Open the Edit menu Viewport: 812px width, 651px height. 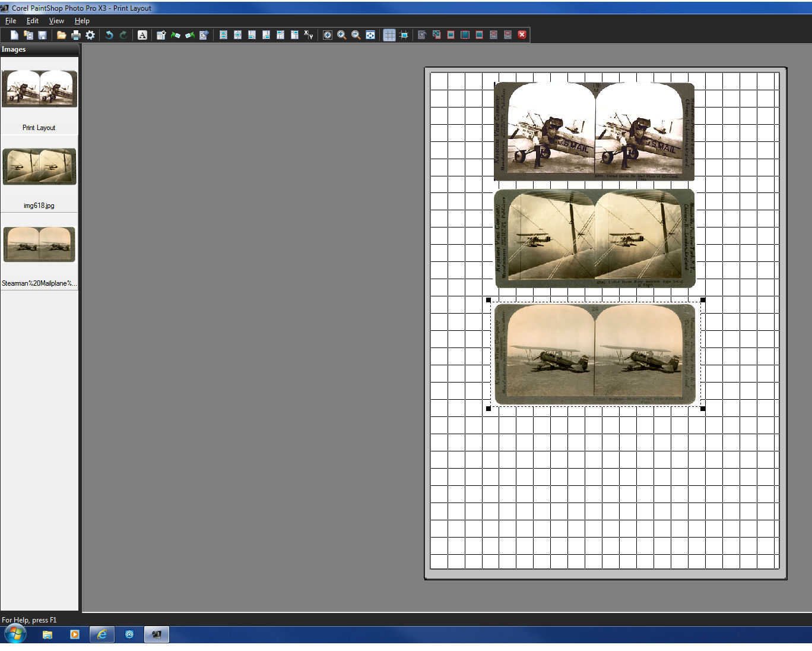coord(33,21)
